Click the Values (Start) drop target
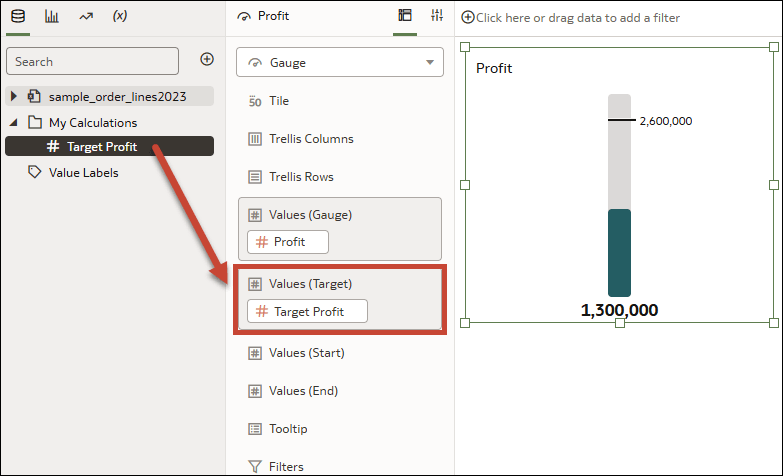783x476 pixels. 306,353
